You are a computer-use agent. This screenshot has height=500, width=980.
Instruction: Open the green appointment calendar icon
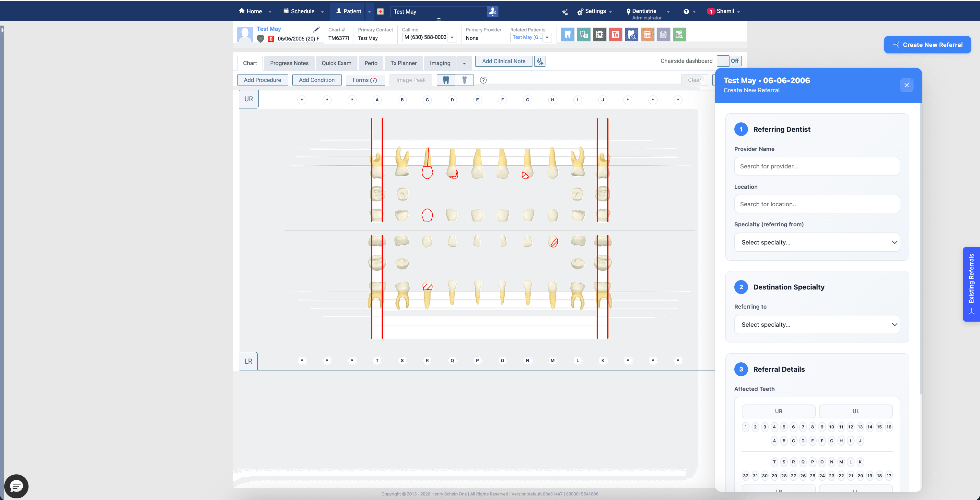[679, 35]
